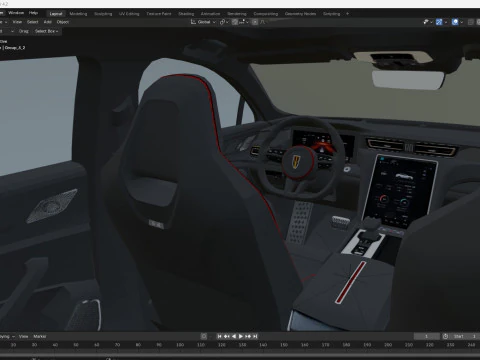This screenshot has width=480, height=360.
Task: Open the viewport Object menu
Action: [63, 22]
